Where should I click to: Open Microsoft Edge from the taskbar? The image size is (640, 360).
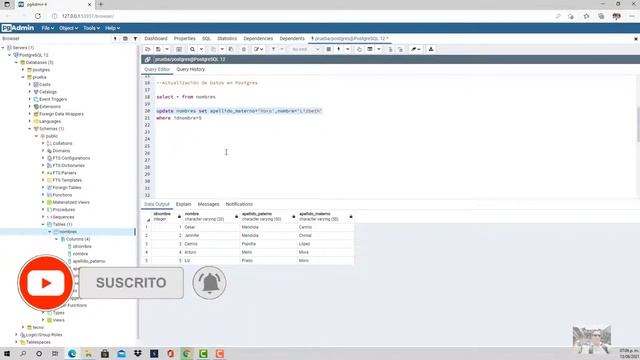coord(72,353)
